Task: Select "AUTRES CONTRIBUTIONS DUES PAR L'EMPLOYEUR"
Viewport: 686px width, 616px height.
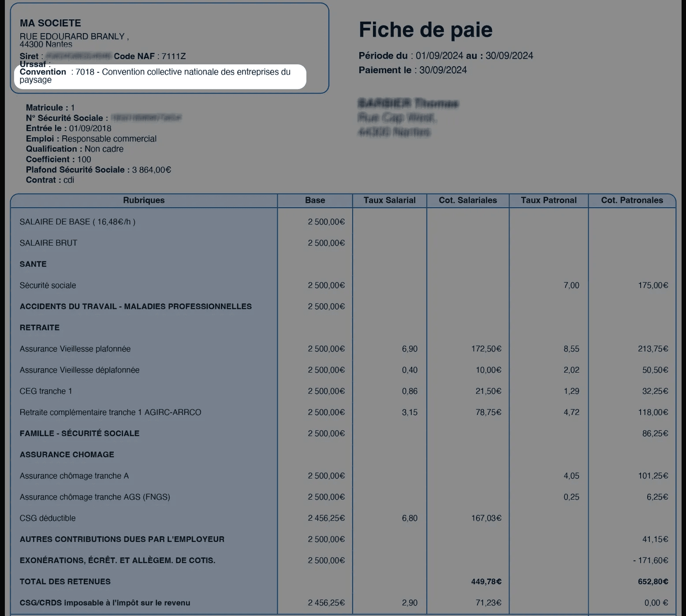Action: [122, 539]
